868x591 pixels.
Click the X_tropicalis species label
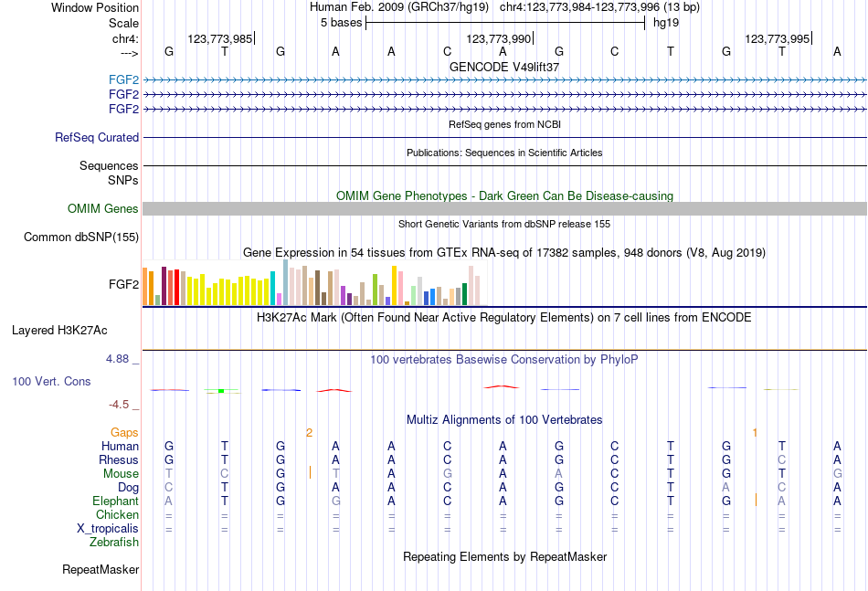108,529
